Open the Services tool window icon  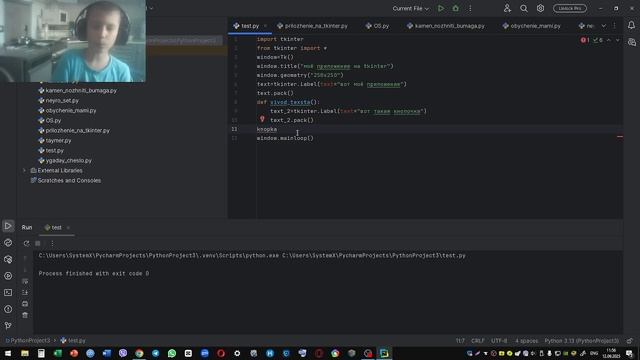point(8,276)
